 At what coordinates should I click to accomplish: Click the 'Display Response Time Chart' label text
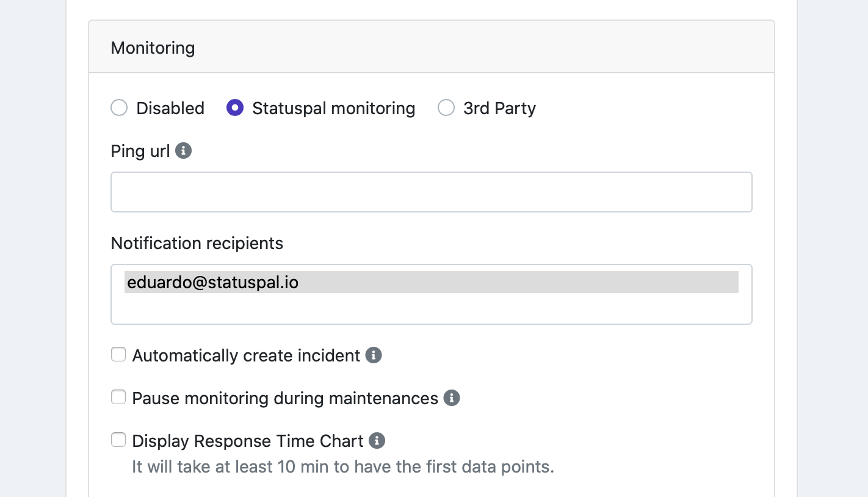(x=248, y=441)
